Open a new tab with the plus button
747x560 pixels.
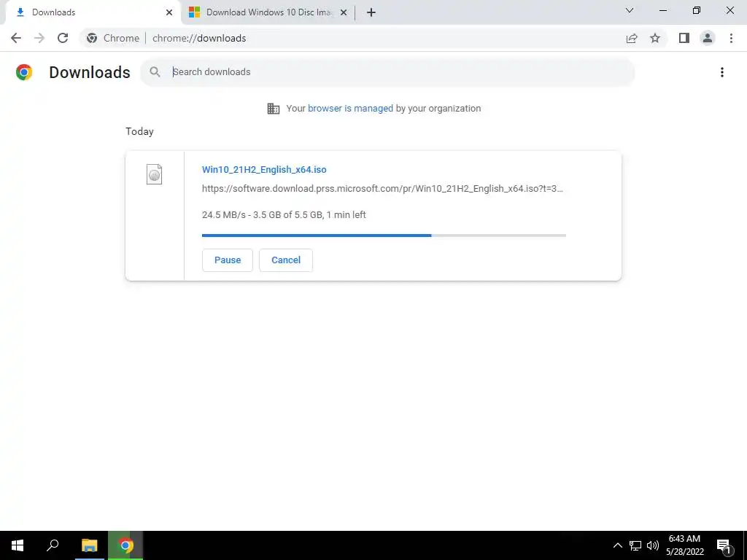371,12
